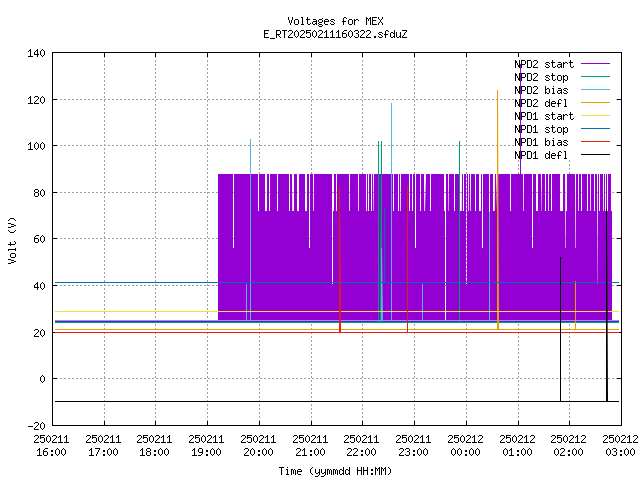Viewport: 640px width, 480px height.
Task: Click the red NPD1 bias spike near 21:30
Action: 340,259
